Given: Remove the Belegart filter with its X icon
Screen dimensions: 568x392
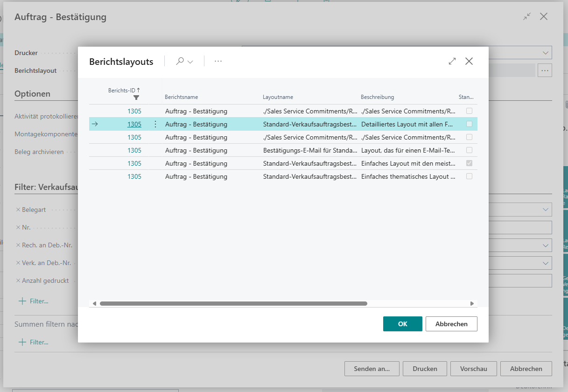Looking at the screenshot, I should tap(18, 210).
